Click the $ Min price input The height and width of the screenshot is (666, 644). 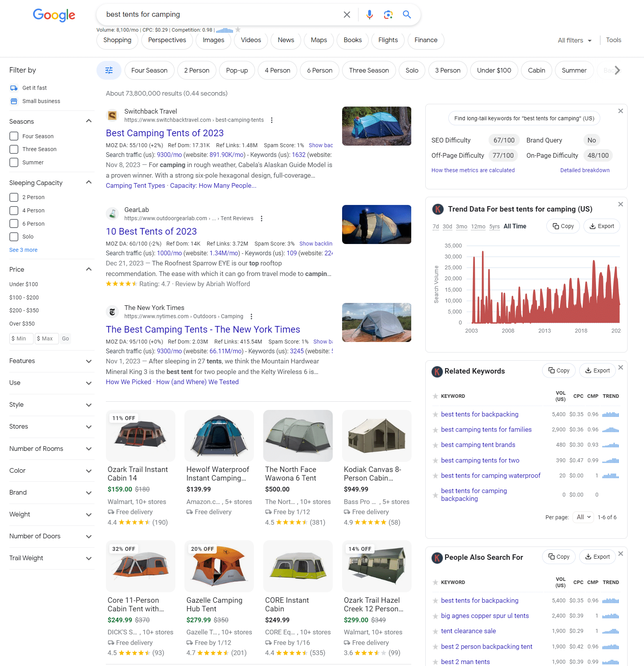[21, 338]
